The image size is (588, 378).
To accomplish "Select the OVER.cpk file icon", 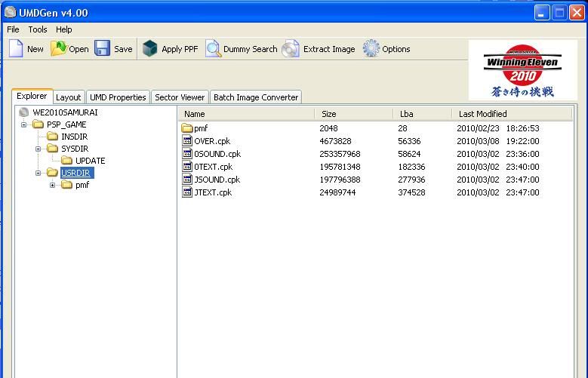I will [x=187, y=141].
